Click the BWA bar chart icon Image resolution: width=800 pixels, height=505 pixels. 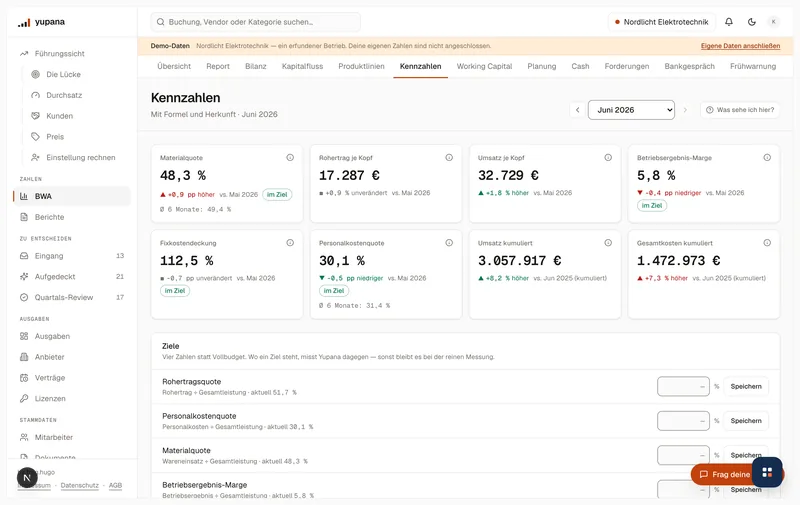point(24,196)
